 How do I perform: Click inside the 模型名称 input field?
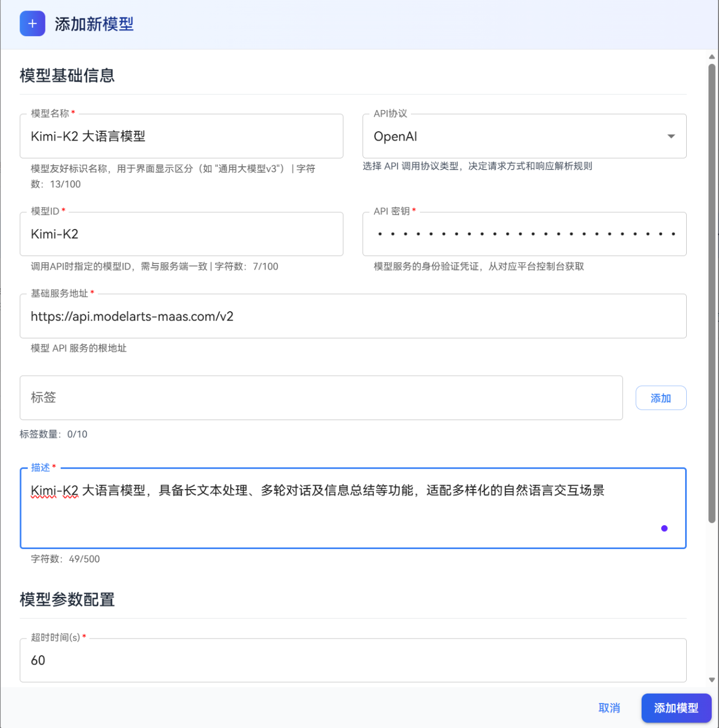181,136
